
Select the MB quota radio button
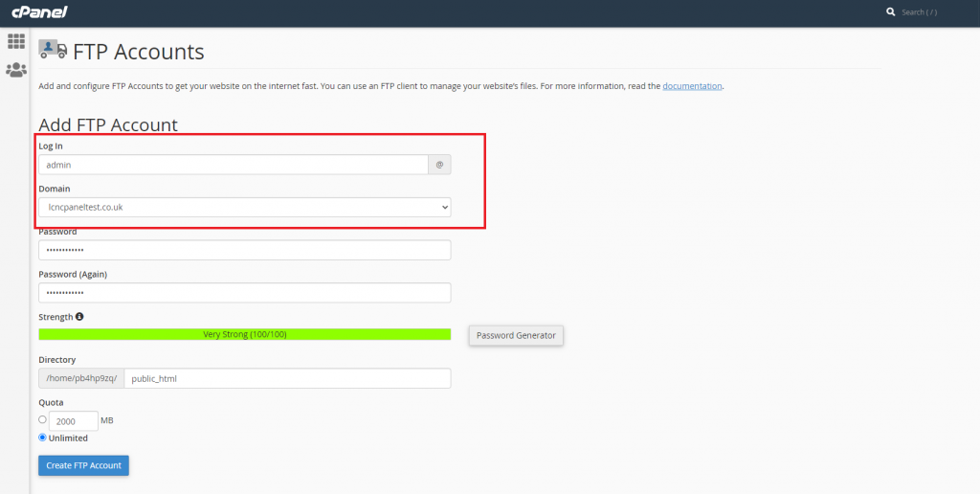tap(42, 419)
